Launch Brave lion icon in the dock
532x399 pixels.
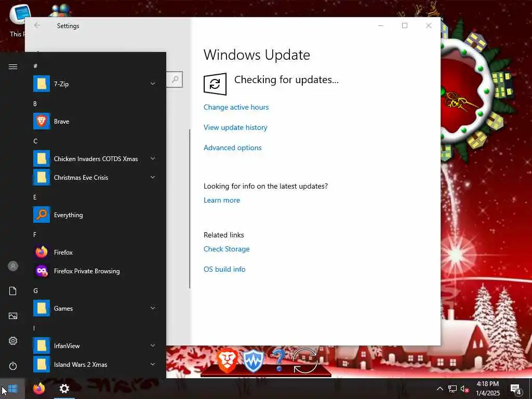pos(227,360)
